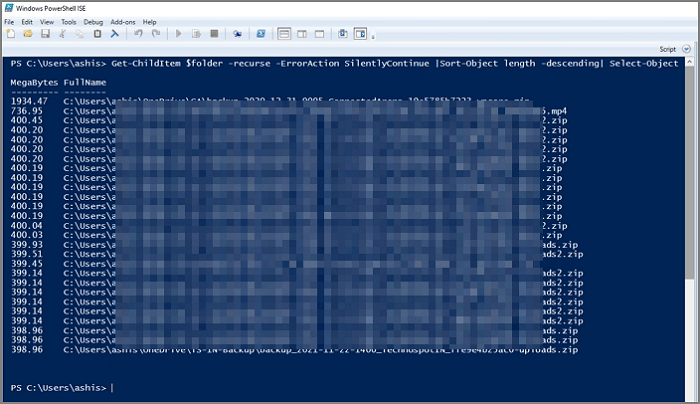Click the New remote PowerShell tab icon
This screenshot has width=700, height=404.
pos(237,33)
